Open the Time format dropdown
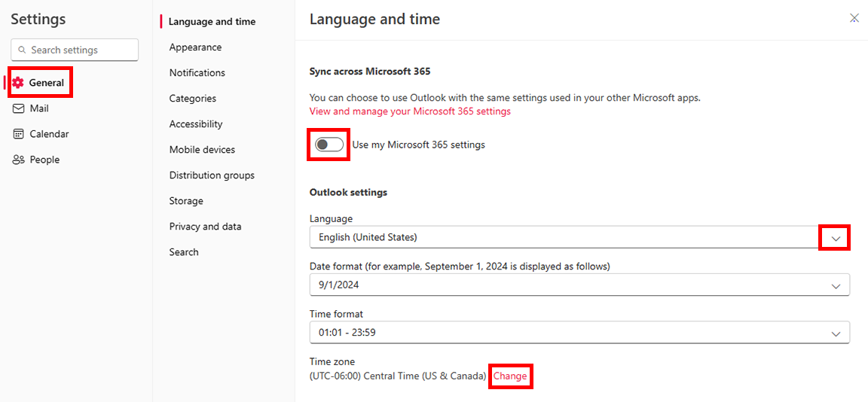 point(835,333)
